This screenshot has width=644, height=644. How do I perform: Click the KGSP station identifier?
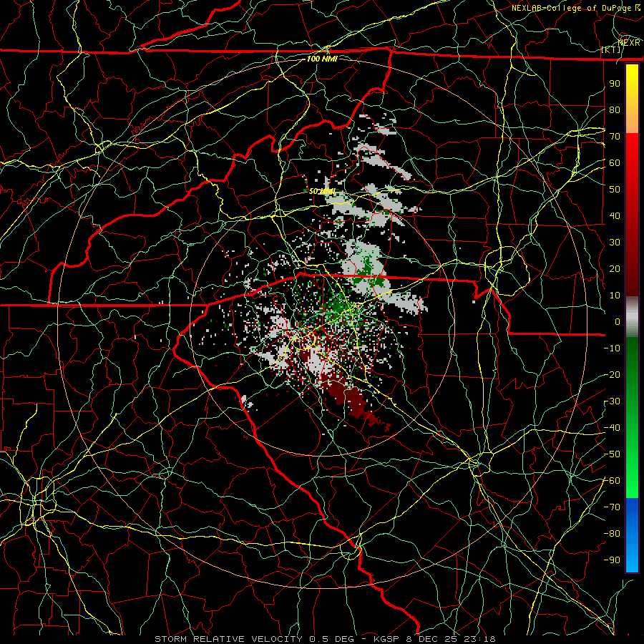pos(387,639)
